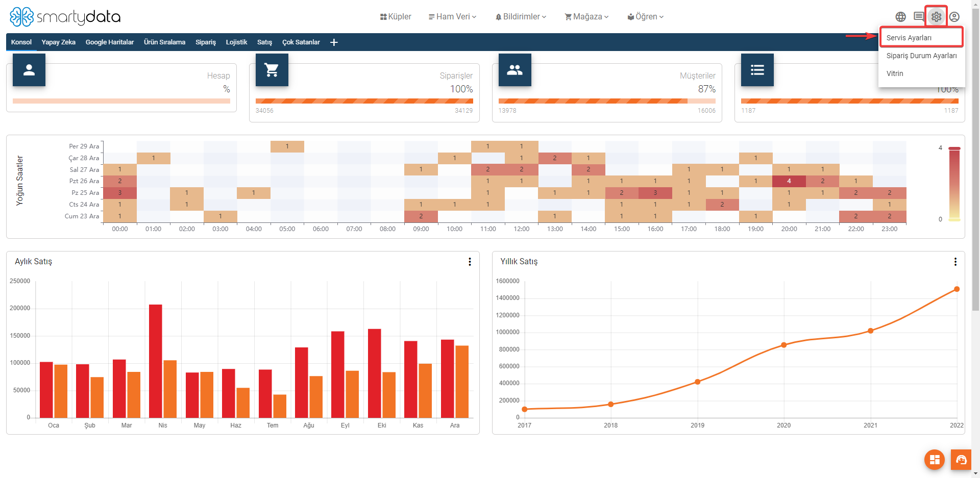
Task: Click the smartydata logo
Action: click(65, 17)
